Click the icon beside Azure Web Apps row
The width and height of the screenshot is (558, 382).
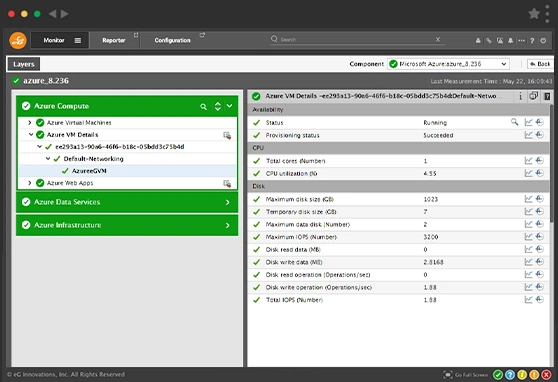tap(227, 184)
